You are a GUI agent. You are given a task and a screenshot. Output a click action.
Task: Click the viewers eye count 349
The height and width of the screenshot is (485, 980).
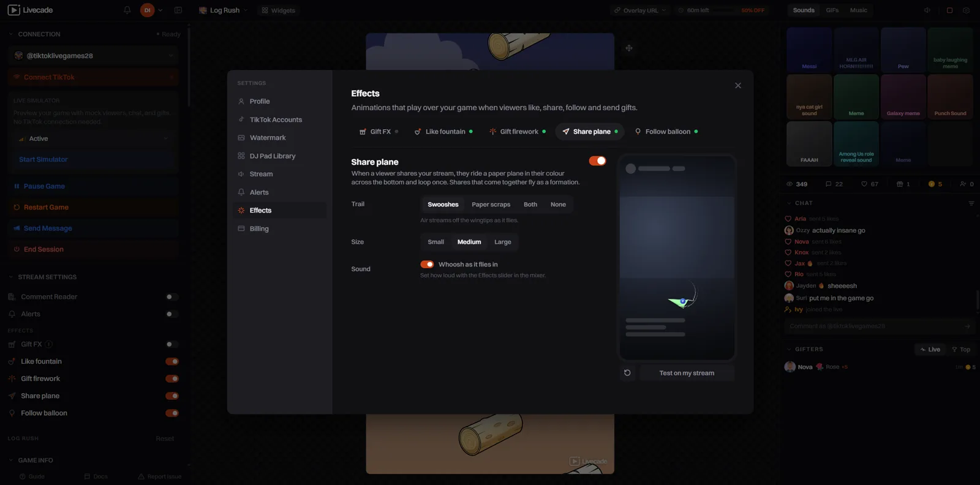coord(797,184)
